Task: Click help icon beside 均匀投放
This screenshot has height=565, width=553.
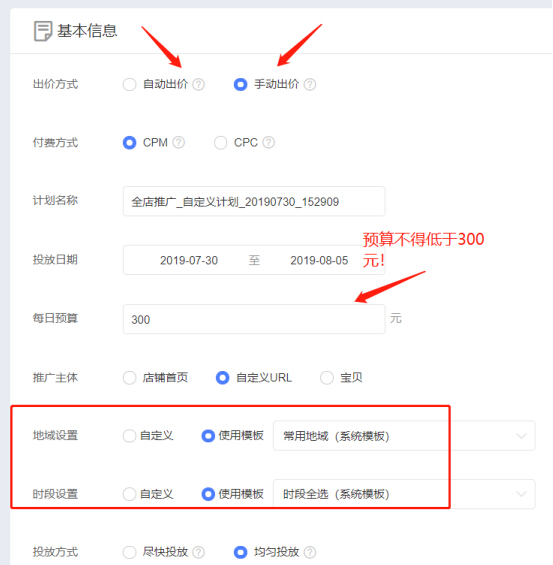Action: tap(310, 552)
